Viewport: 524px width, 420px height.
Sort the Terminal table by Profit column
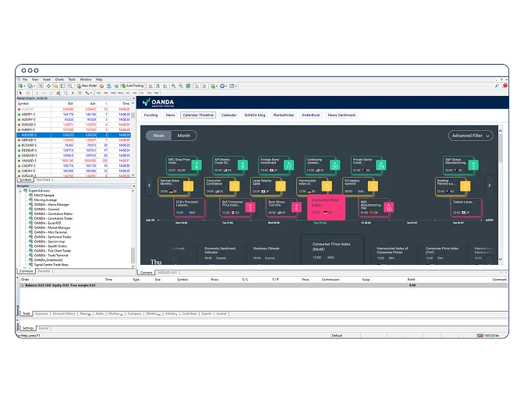coord(412,280)
